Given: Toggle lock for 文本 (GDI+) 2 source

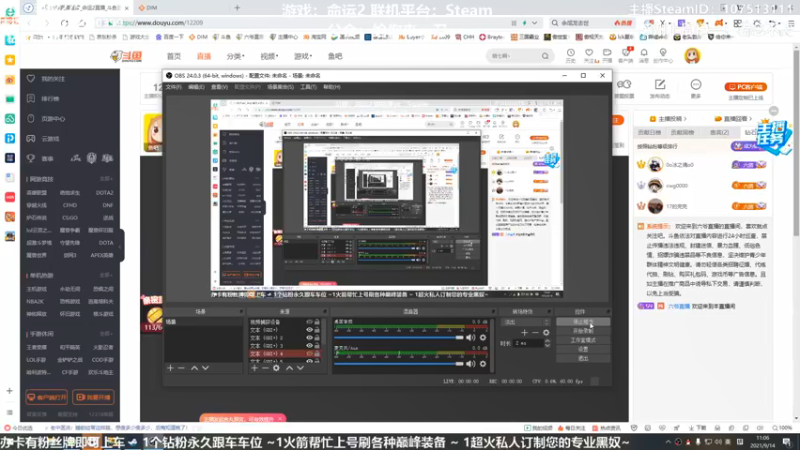Looking at the screenshot, I should [317, 338].
